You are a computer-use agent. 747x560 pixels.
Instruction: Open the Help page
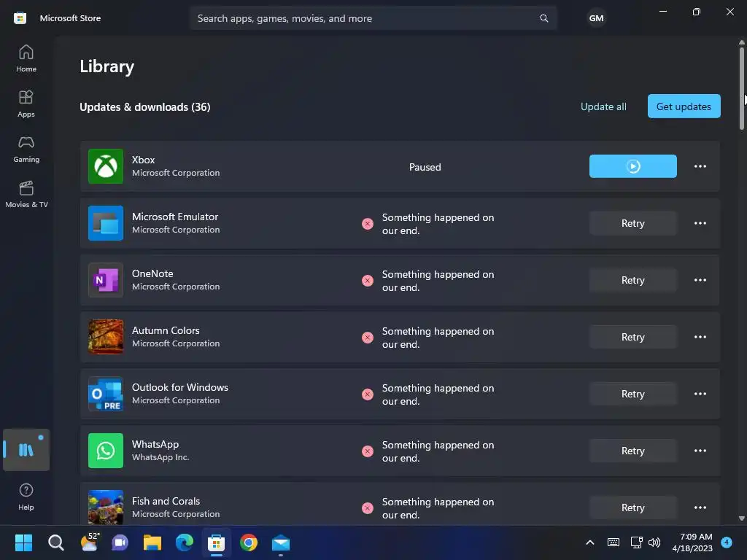(26, 497)
